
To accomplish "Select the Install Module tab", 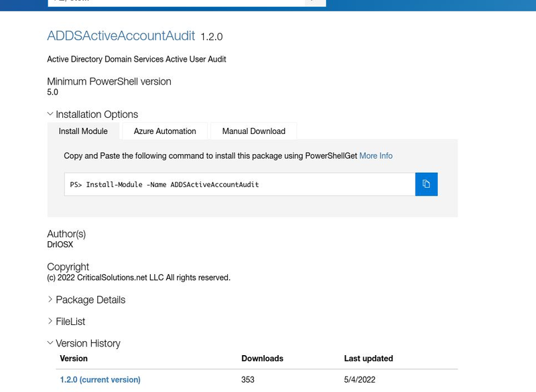I will (x=83, y=131).
